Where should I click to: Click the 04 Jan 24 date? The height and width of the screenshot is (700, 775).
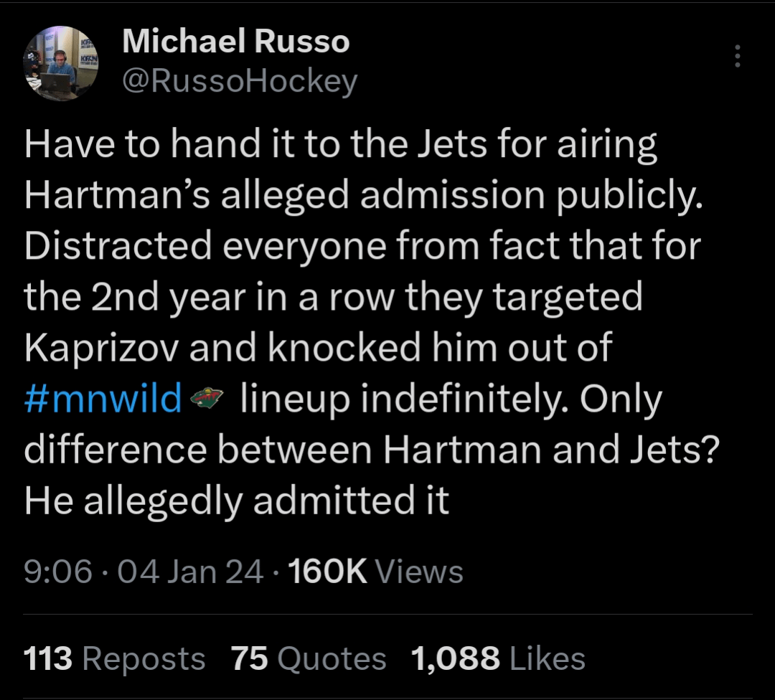pyautogui.click(x=190, y=572)
